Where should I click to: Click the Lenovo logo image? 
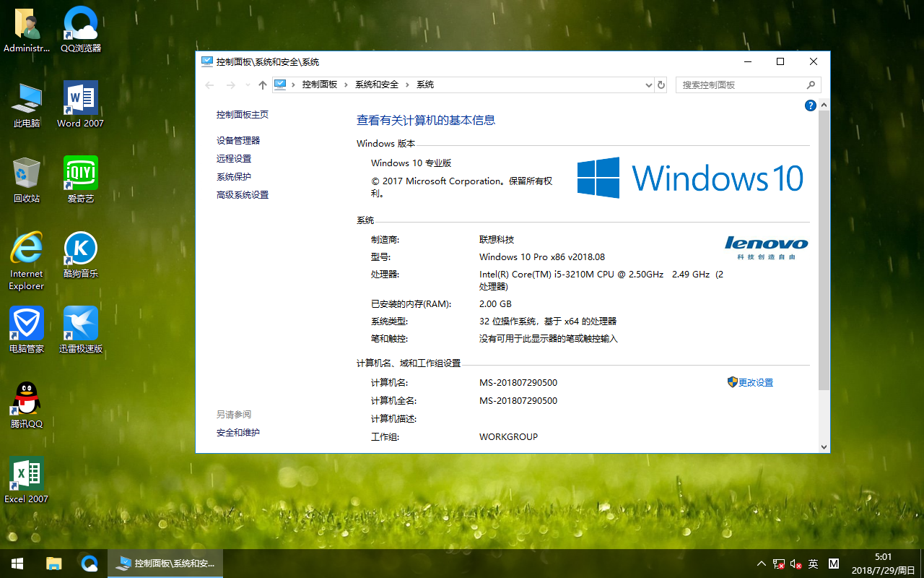pos(766,247)
